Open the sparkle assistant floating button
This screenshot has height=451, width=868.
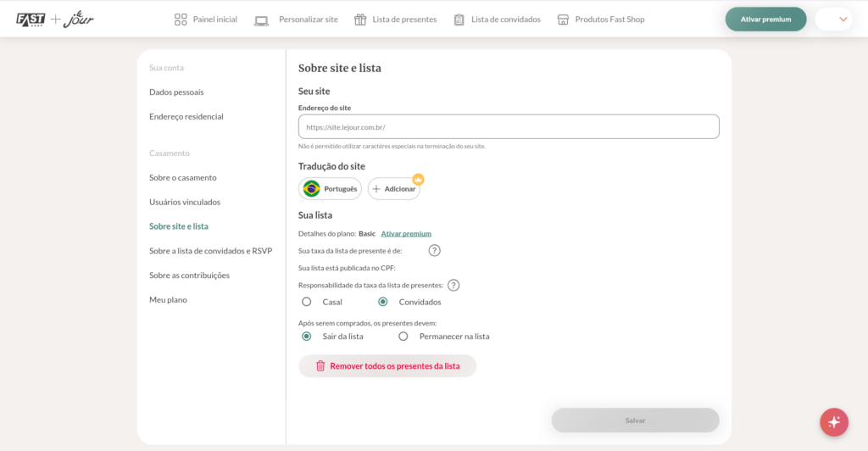point(834,422)
